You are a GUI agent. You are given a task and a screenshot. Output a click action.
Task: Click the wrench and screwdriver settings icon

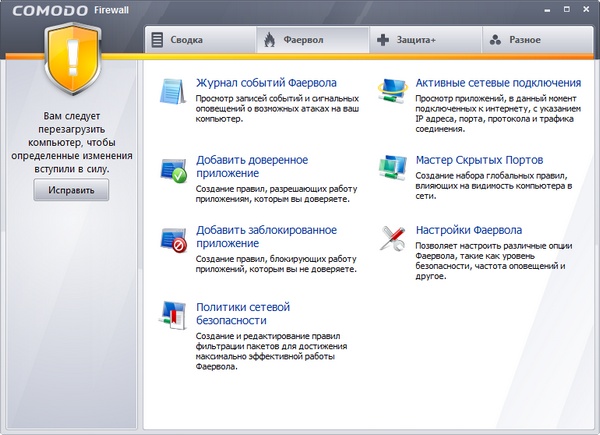[391, 239]
